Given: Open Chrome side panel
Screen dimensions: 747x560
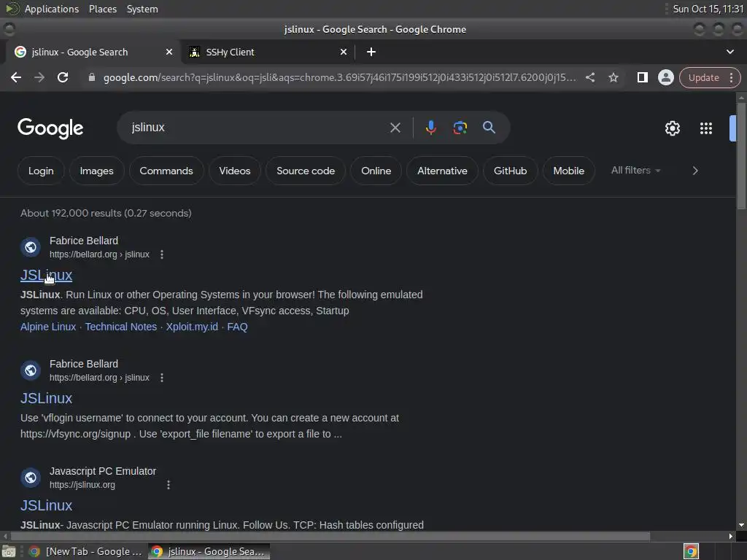Looking at the screenshot, I should click(x=642, y=77).
